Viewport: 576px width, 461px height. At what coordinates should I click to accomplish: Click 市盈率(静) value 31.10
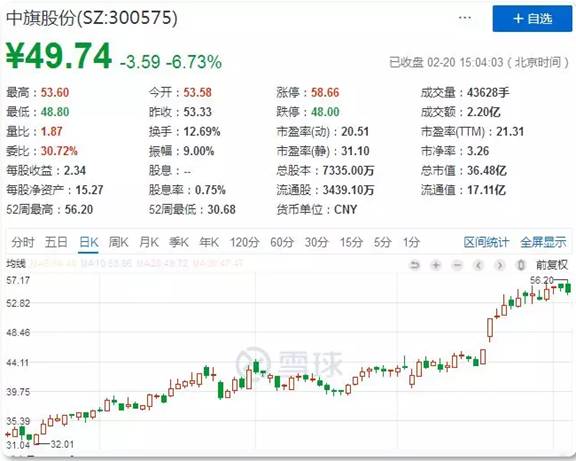coord(355,151)
